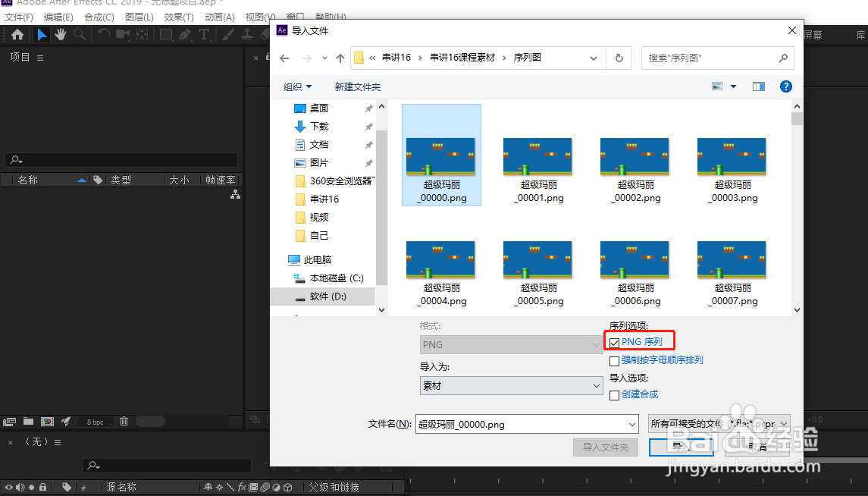Open the view options dropdown arrow
868x496 pixels.
pos(734,86)
